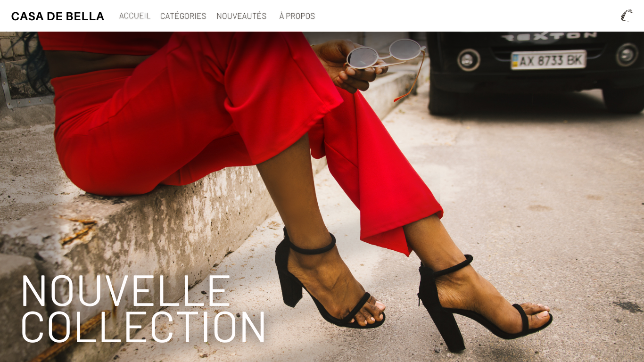Click the AX 8733 BK license plate
The width and height of the screenshot is (644, 362).
pos(549,60)
